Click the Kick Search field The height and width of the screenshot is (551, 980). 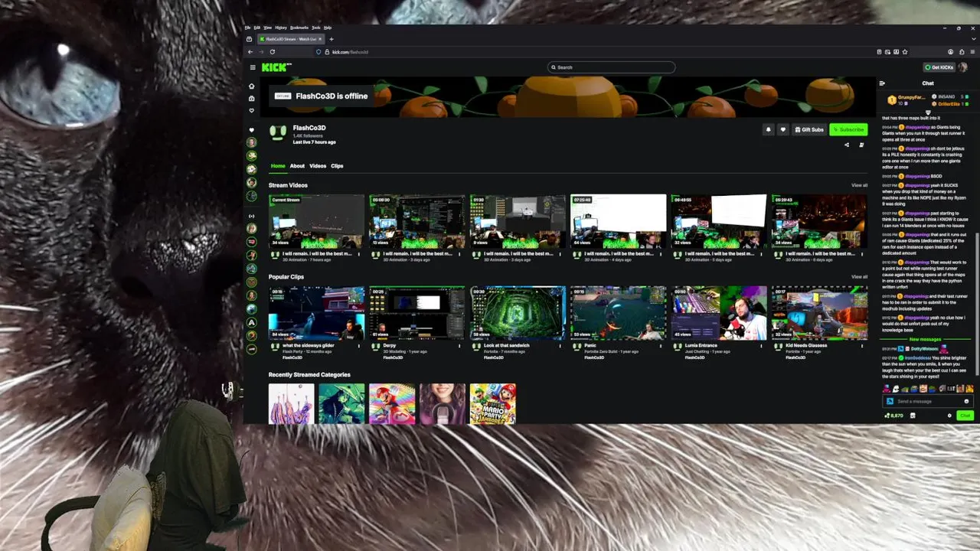(612, 67)
